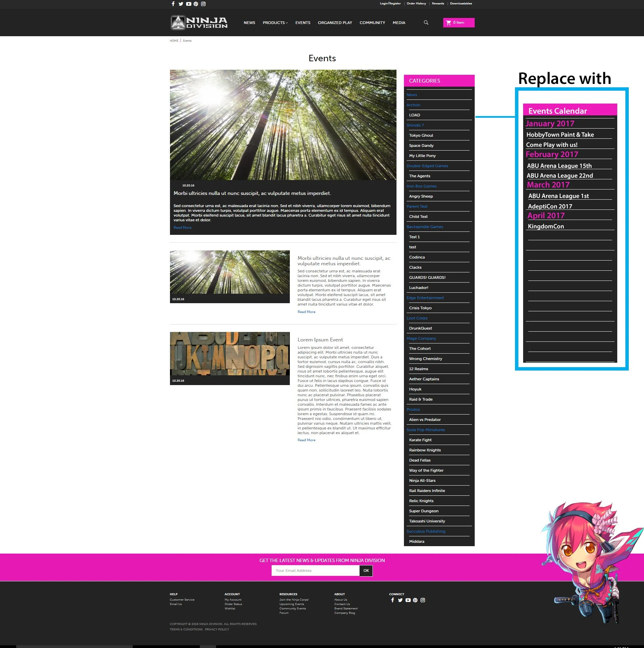Image resolution: width=644 pixels, height=648 pixels.
Task: Expand the Soda Pop Miniatures category
Action: [x=426, y=429]
